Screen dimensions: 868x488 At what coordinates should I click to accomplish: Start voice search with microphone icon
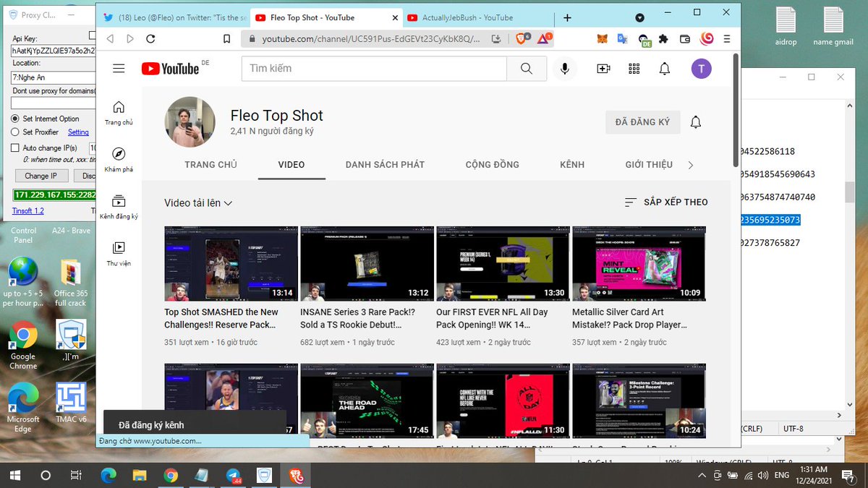point(564,69)
